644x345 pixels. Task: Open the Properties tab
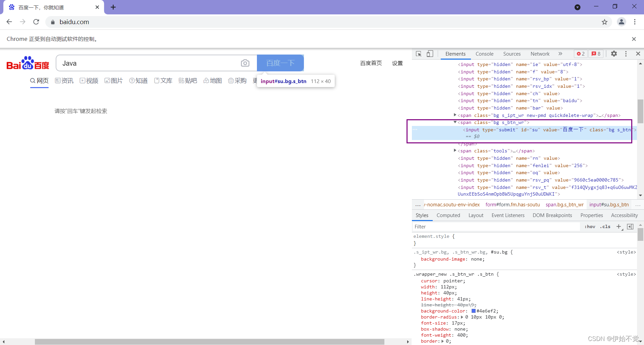592,215
